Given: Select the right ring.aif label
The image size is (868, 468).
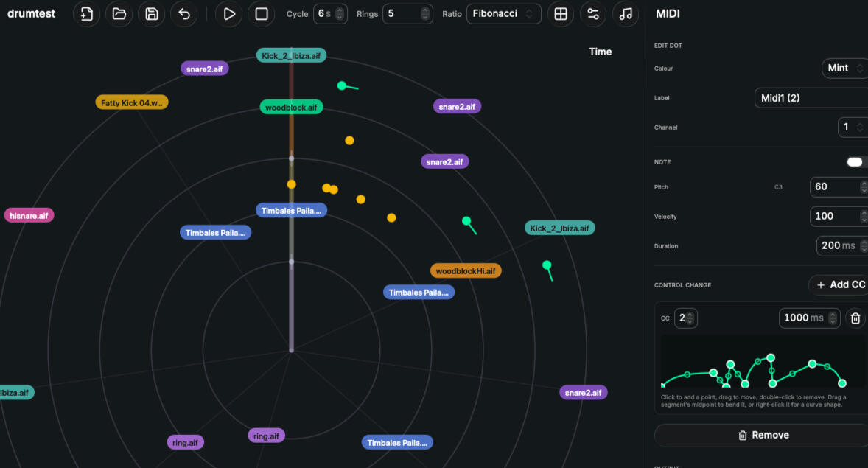Looking at the screenshot, I should point(266,436).
